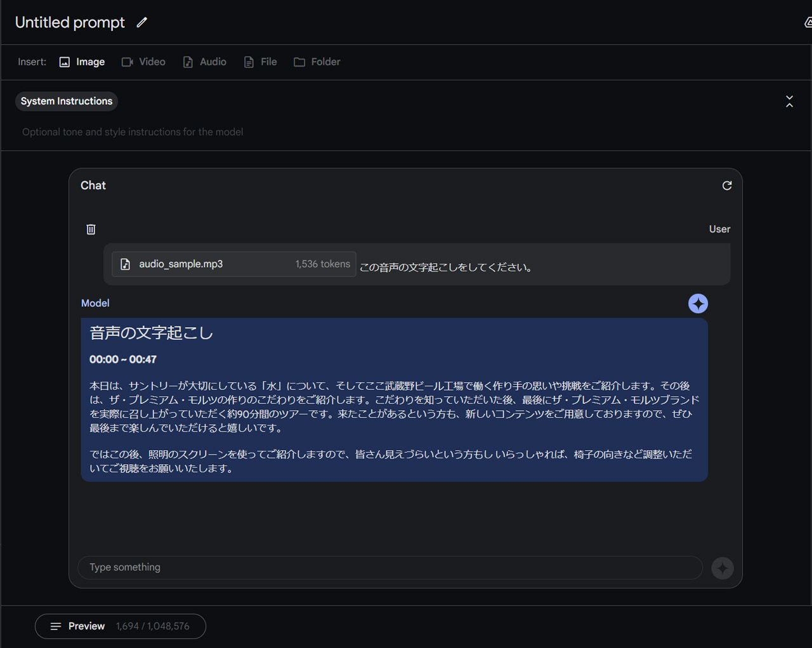
Task: Click the timestamp 00:00 ~ 00:47
Action: 123,360
